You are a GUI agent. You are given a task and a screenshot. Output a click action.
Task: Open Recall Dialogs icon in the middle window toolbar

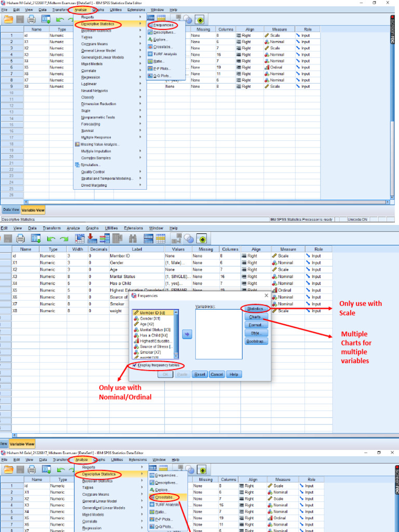click(36, 239)
